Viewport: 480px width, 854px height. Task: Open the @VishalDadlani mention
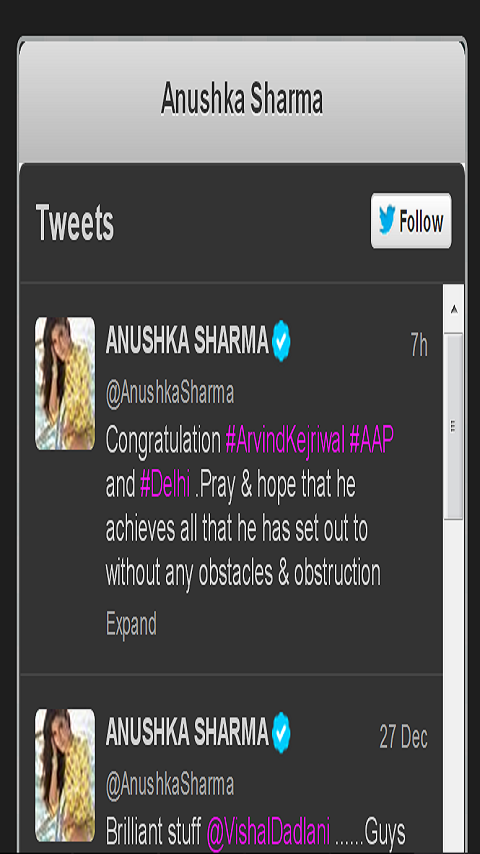click(x=269, y=833)
